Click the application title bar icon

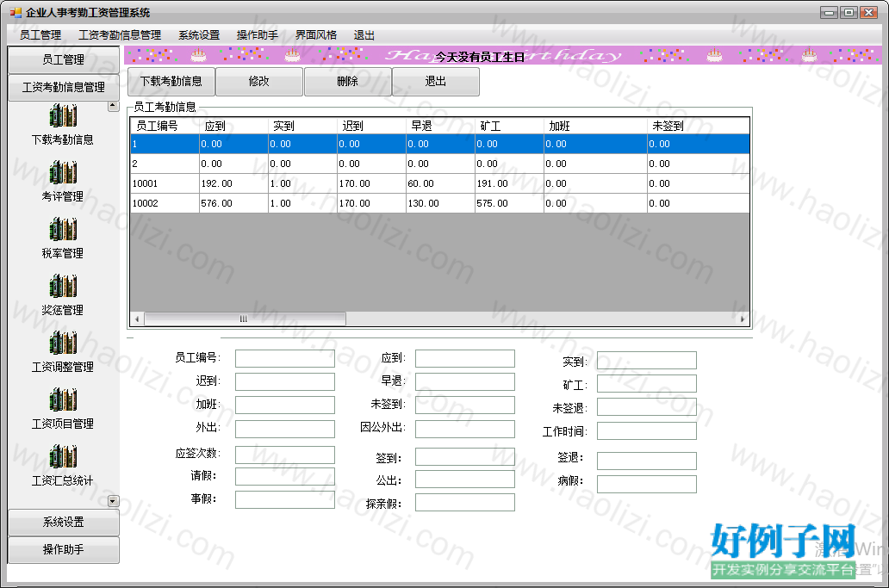(x=16, y=12)
